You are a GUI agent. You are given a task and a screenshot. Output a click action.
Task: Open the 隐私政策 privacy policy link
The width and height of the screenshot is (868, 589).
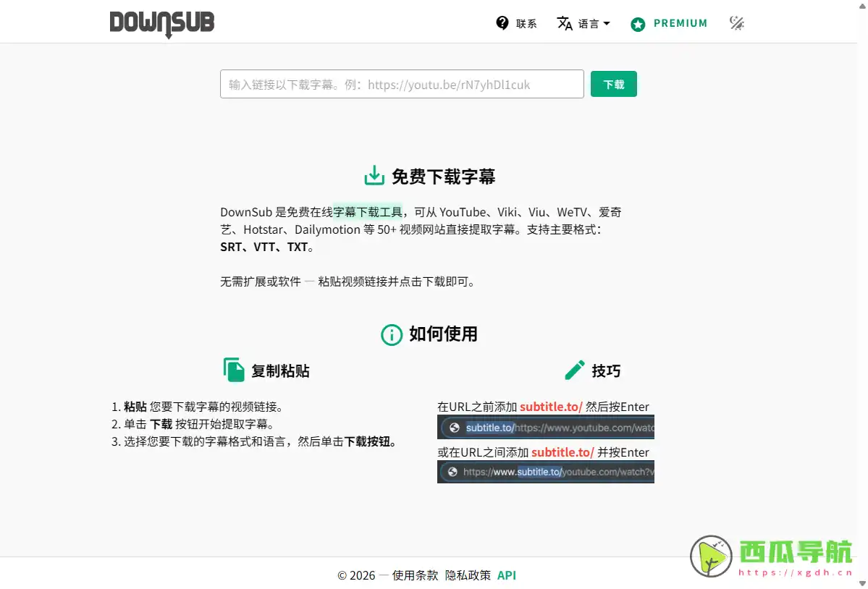pos(467,575)
